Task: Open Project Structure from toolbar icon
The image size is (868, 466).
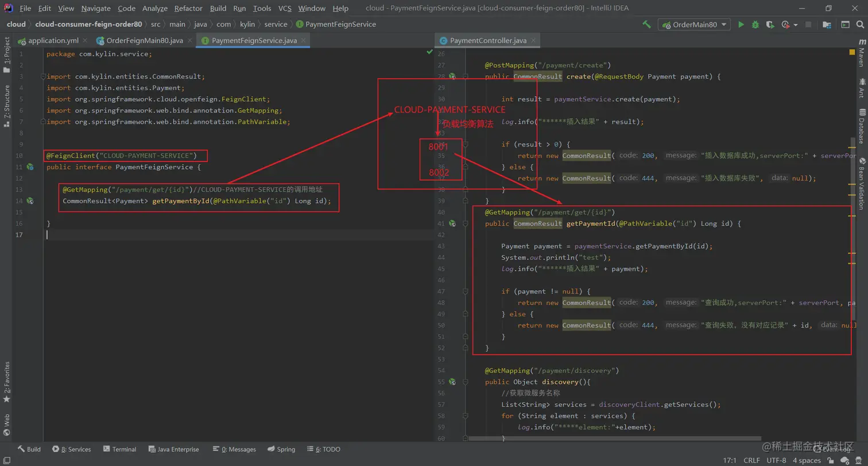Action: (x=827, y=25)
